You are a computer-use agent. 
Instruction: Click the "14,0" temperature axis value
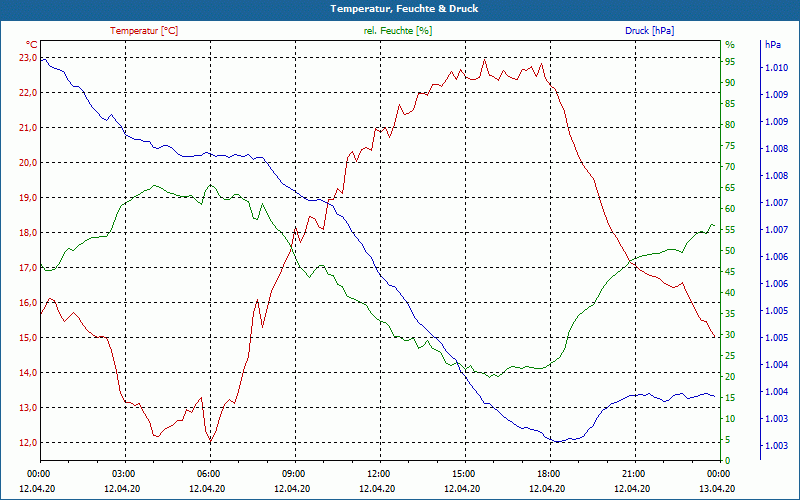pos(28,373)
